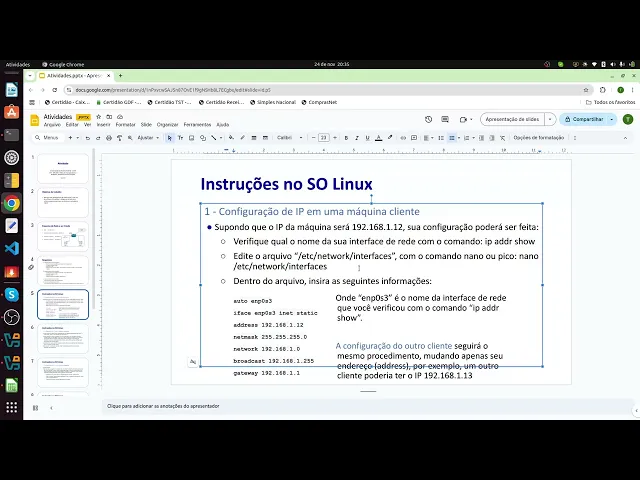
Task: Open the Ferramentas menu
Action: [x=197, y=124]
